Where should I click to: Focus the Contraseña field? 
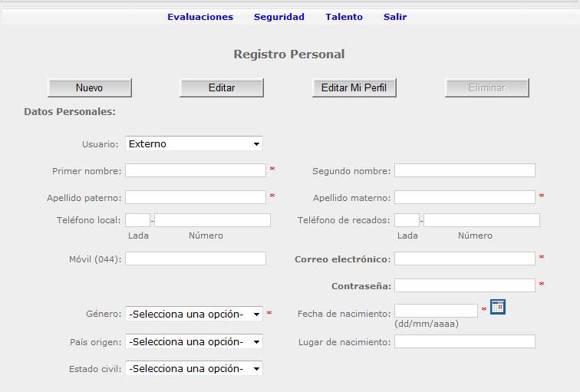465,285
